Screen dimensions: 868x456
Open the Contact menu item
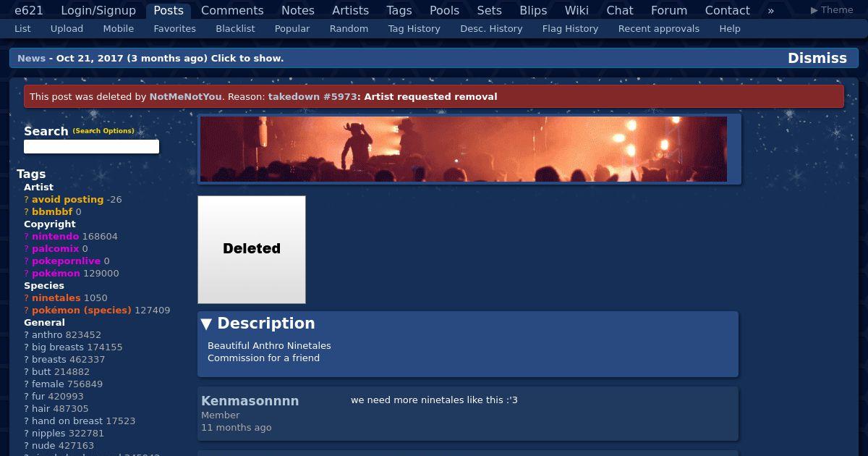point(728,10)
